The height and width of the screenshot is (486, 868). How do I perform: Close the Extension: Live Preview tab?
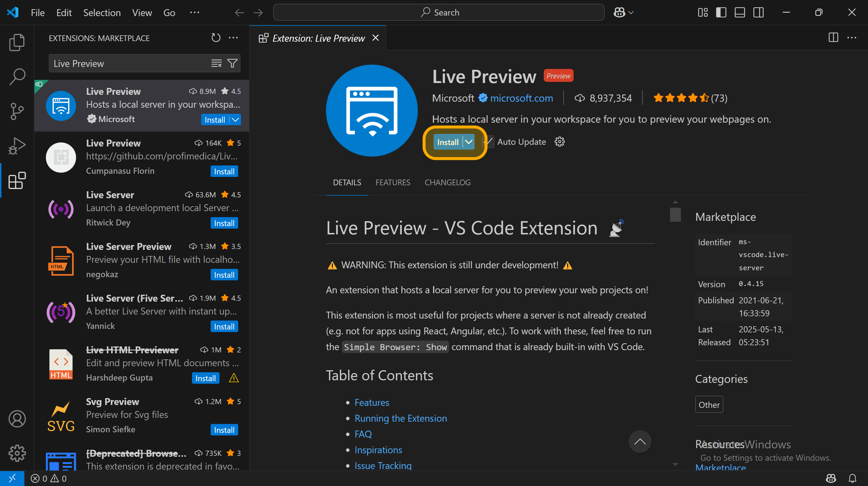(376, 38)
